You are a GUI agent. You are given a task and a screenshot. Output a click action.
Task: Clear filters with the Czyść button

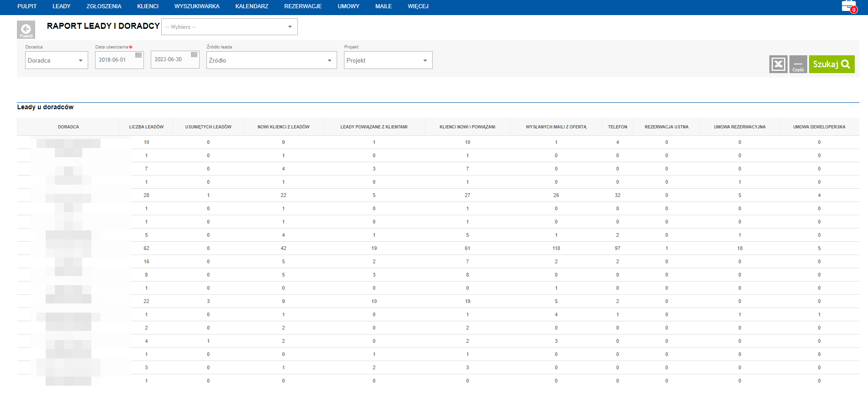click(x=798, y=64)
